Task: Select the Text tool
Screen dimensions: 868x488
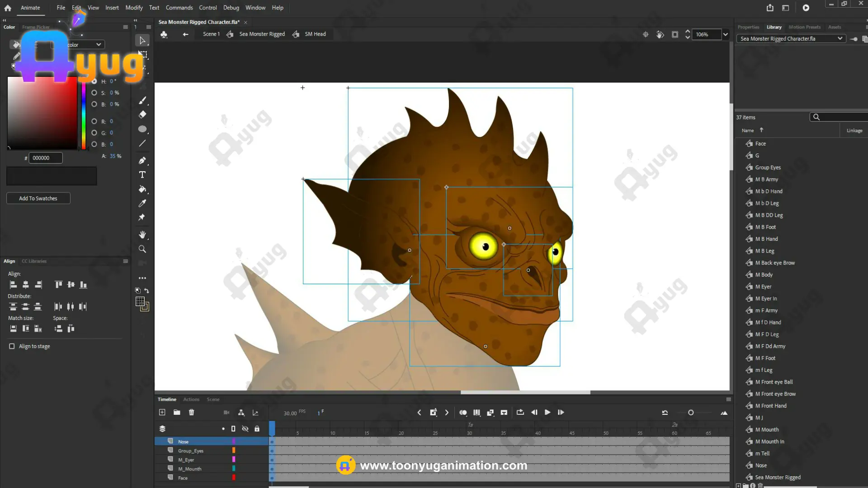Action: (142, 175)
